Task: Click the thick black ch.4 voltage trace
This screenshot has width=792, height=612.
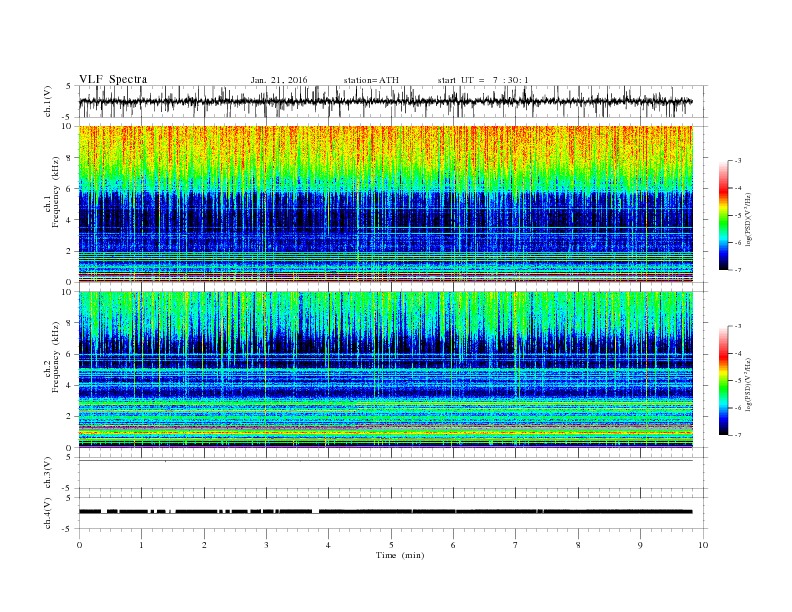Action: (x=385, y=512)
